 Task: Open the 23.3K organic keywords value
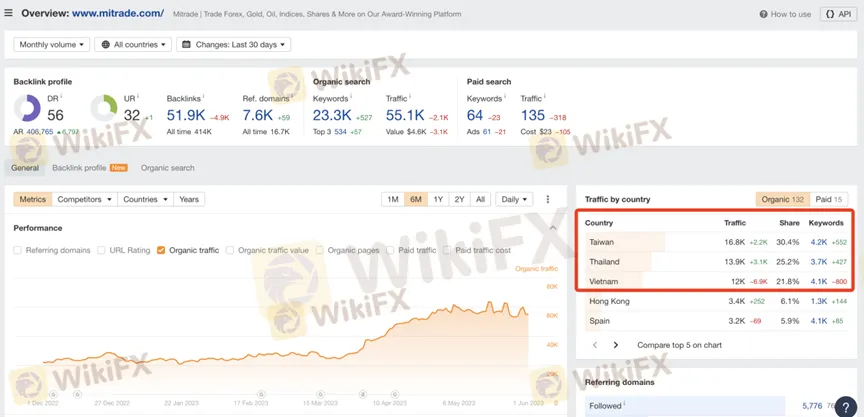[332, 115]
